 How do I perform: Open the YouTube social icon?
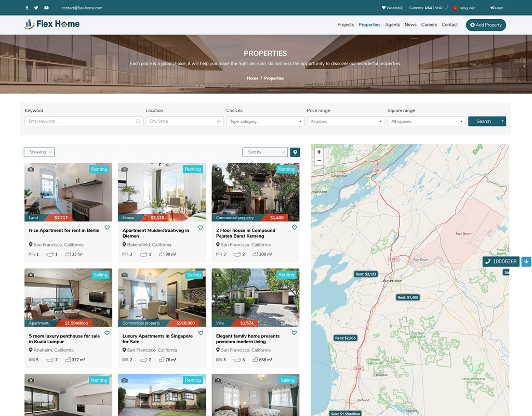tap(46, 8)
